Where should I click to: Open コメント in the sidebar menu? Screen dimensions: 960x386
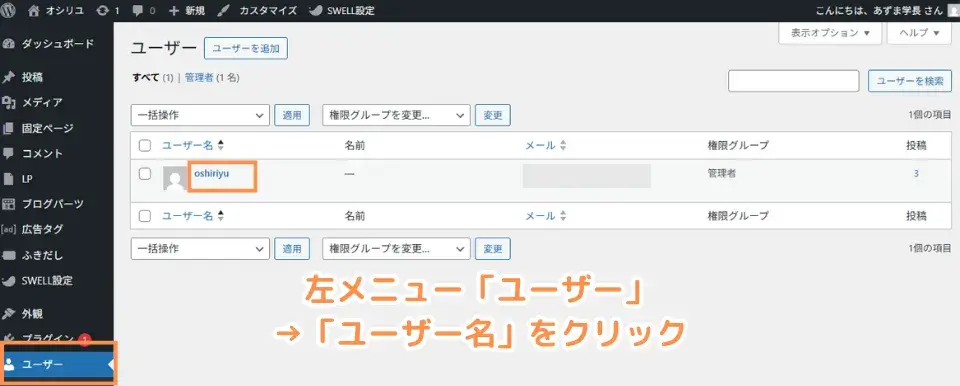coord(42,153)
